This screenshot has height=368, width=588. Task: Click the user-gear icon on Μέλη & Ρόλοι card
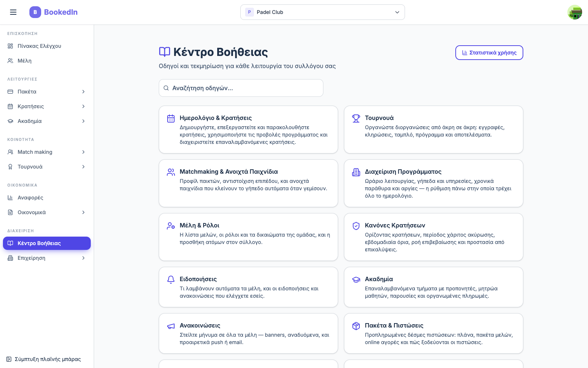(x=171, y=226)
